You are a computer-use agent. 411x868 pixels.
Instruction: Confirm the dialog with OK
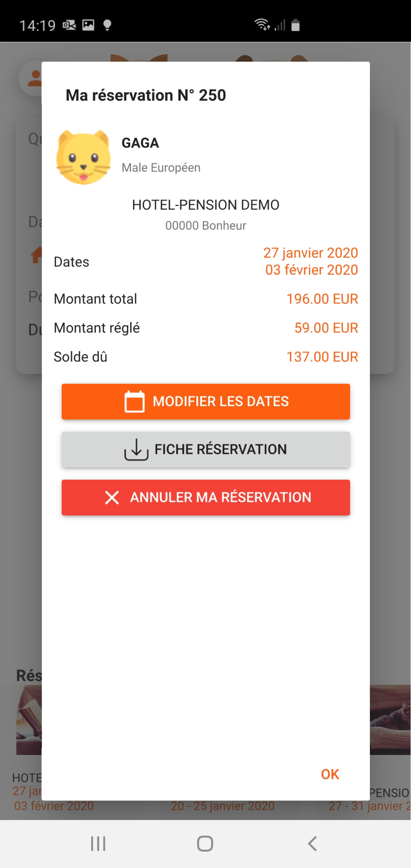tap(330, 774)
